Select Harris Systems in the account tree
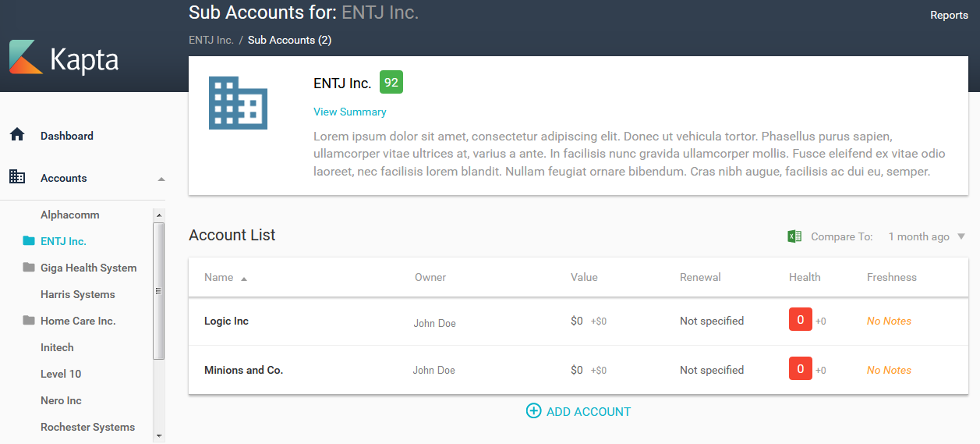 (78, 294)
